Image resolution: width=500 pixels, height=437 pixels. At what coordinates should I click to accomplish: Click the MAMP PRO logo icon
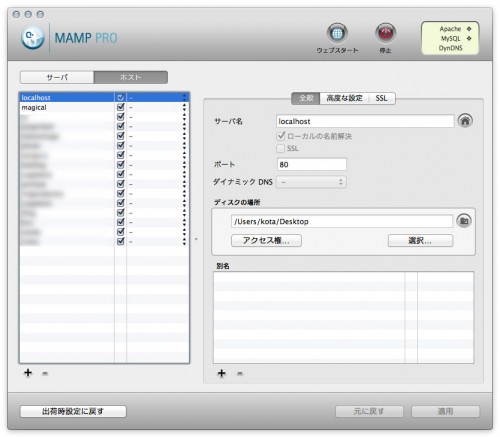pos(33,38)
